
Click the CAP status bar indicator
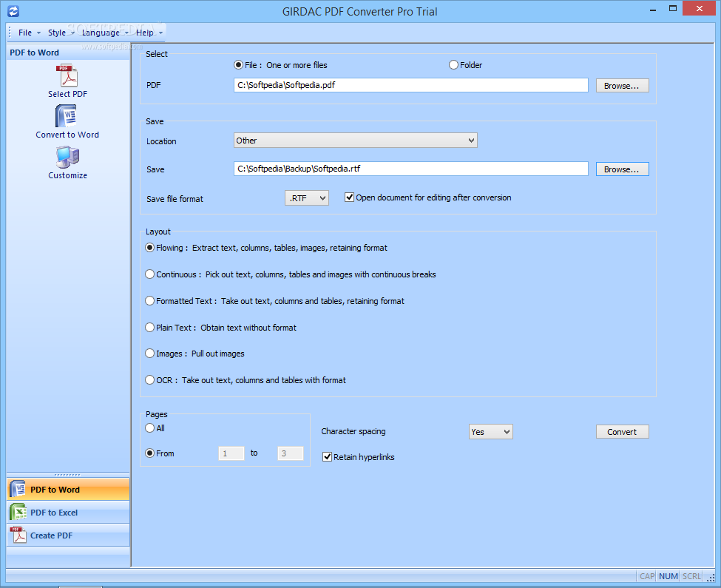tap(647, 576)
